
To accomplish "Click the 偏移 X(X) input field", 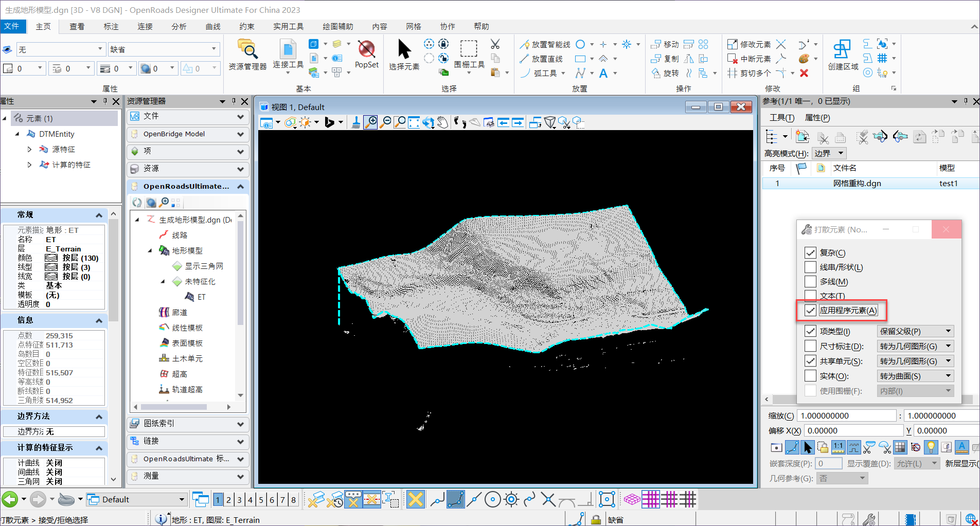I will pyautogui.click(x=853, y=431).
